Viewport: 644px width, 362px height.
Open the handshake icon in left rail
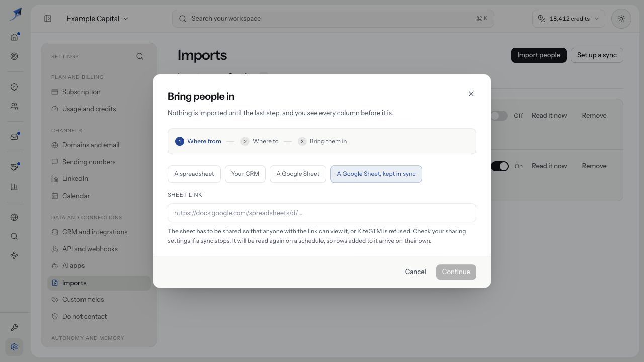14,167
